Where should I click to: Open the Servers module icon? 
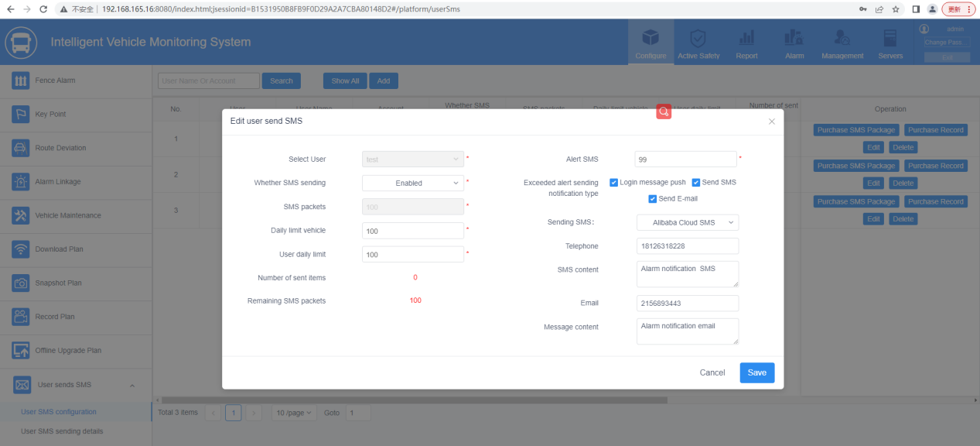(x=890, y=39)
